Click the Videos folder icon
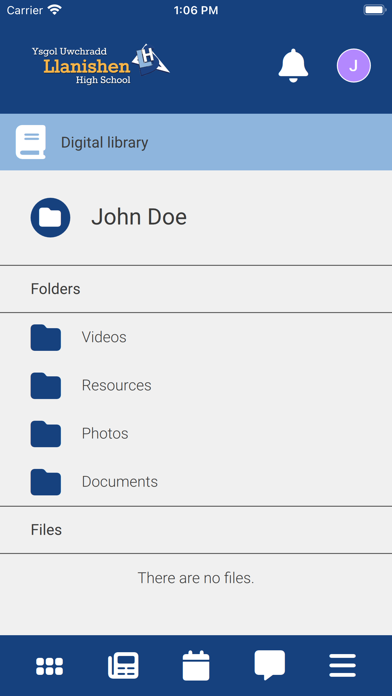The height and width of the screenshot is (696, 392). point(46,337)
